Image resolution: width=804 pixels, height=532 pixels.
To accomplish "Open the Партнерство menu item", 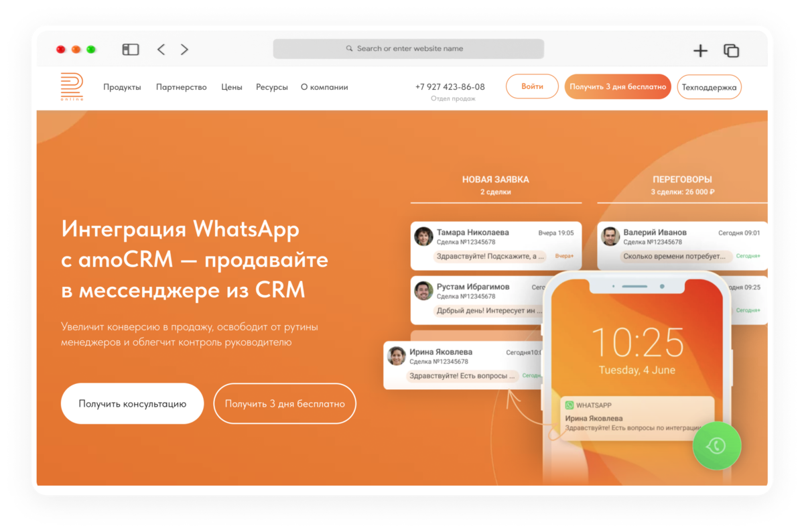I will [x=182, y=87].
